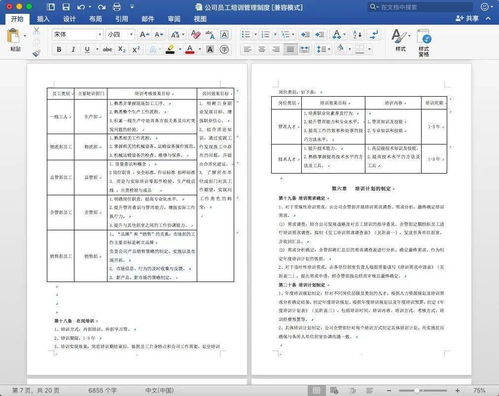This screenshot has height=396, width=499.
Task: Apply the red font color
Action: click(190, 49)
